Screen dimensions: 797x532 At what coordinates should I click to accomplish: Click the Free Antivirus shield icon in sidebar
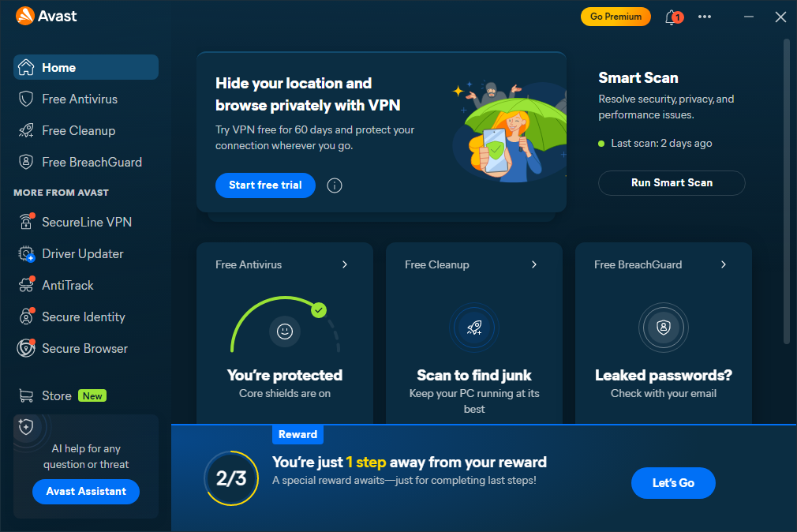coord(26,99)
